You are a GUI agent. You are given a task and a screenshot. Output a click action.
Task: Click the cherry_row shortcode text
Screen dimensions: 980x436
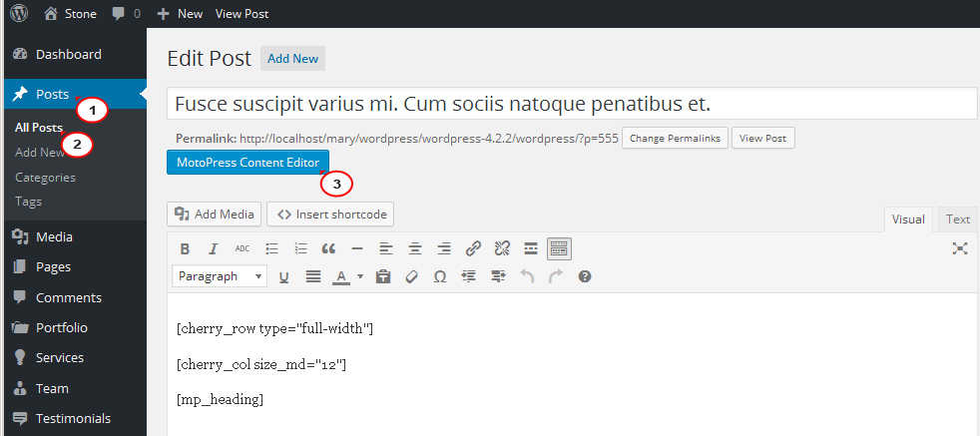tap(275, 328)
